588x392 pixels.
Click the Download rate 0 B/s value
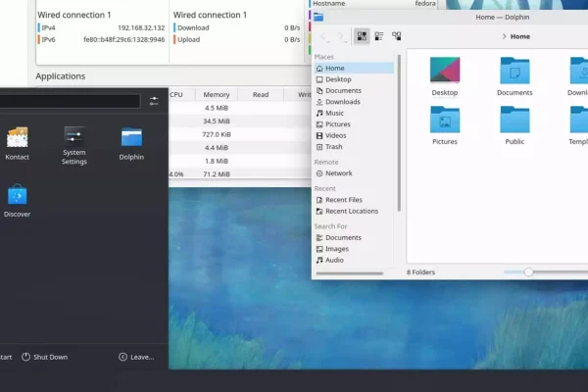pyautogui.click(x=292, y=27)
